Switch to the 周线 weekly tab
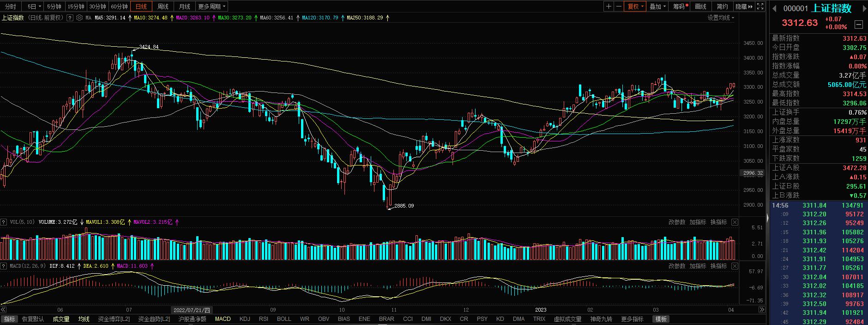The image size is (868, 325). click(x=163, y=6)
